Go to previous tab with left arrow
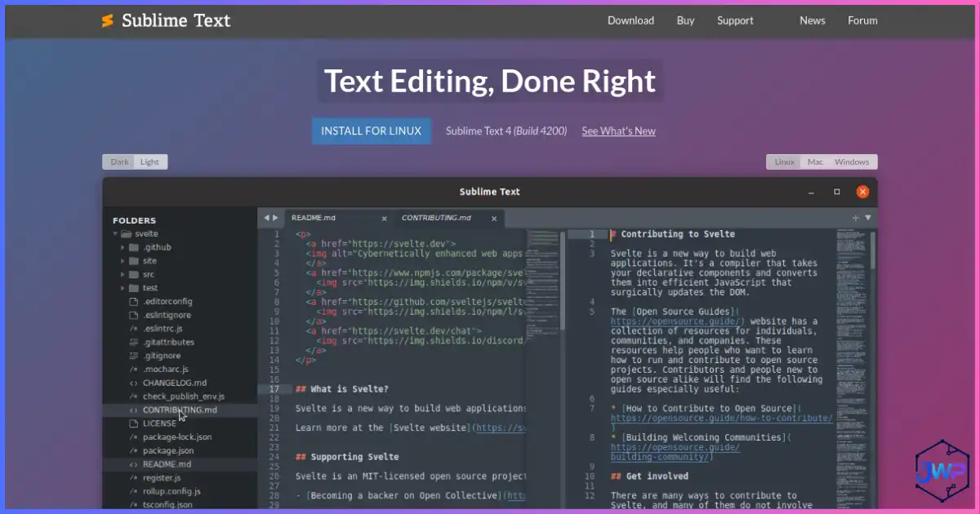Viewport: 980px width, 514px height. click(x=266, y=218)
